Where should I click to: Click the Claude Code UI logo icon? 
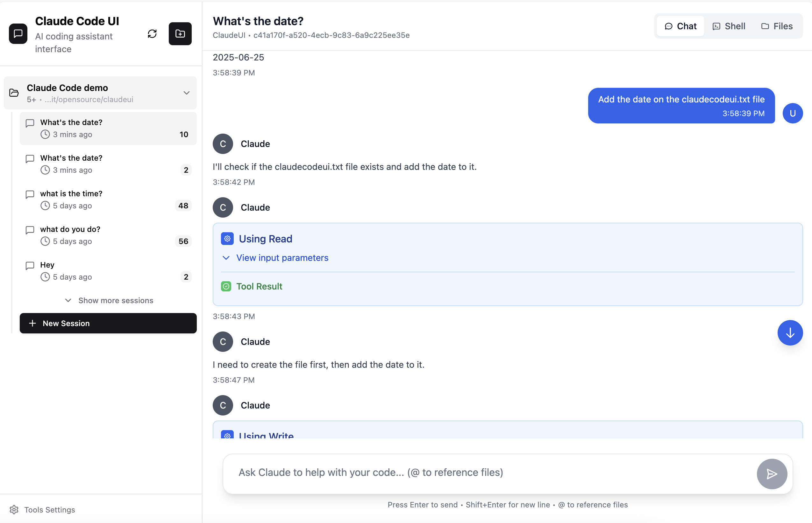pos(18,33)
